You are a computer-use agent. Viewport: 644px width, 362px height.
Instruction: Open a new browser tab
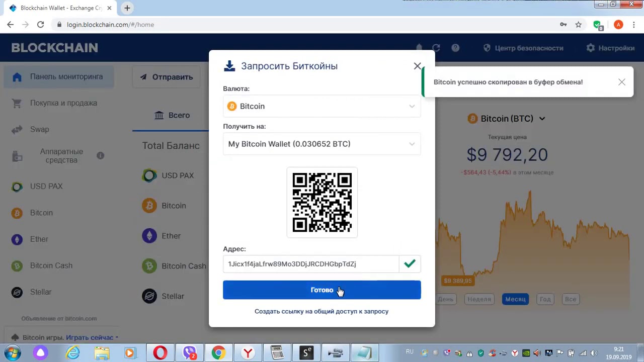(127, 8)
